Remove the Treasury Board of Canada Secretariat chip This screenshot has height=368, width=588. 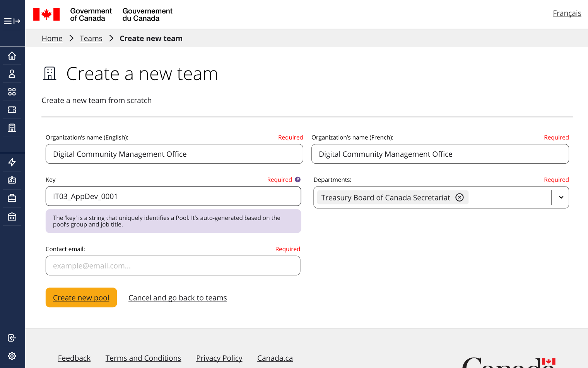[x=460, y=197]
